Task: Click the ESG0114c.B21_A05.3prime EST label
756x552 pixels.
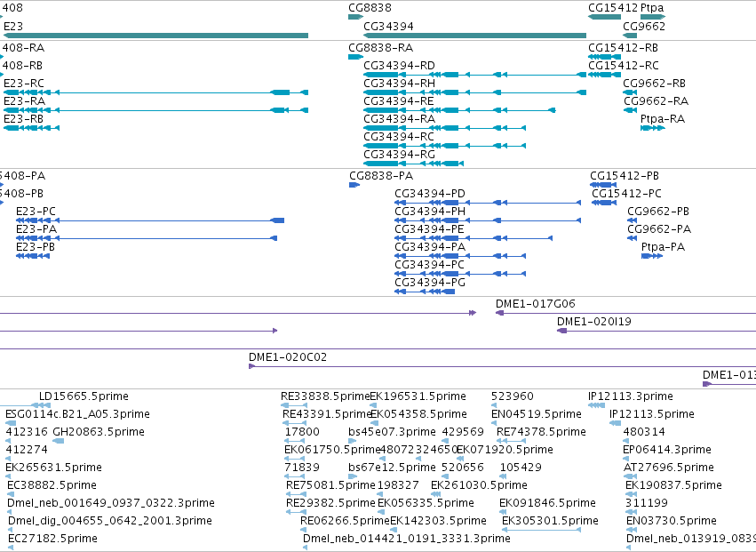Action: (77, 414)
